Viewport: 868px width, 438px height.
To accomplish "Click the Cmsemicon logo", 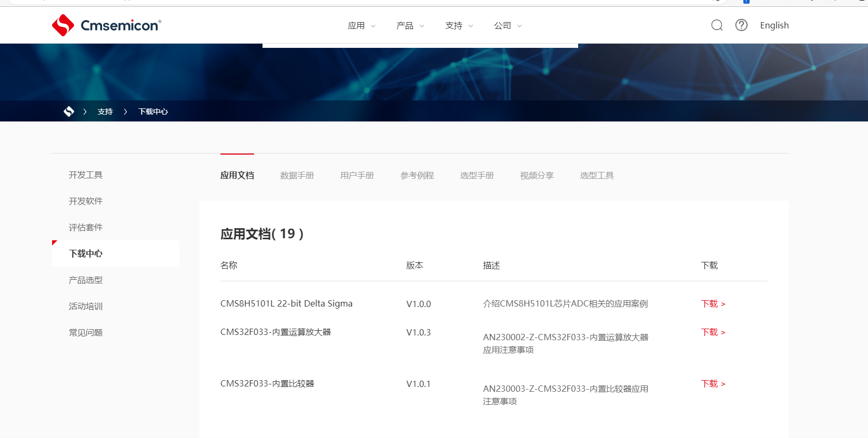I will tap(107, 25).
